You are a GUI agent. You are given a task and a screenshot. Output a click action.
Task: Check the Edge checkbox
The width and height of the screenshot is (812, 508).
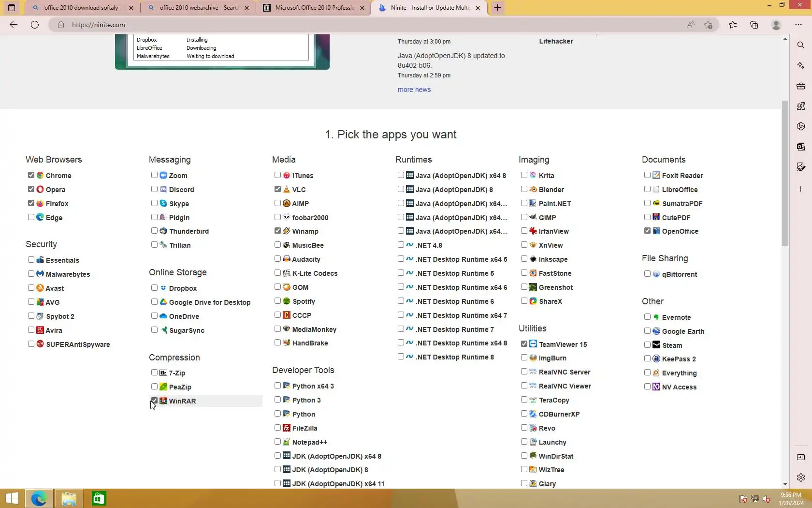point(31,217)
